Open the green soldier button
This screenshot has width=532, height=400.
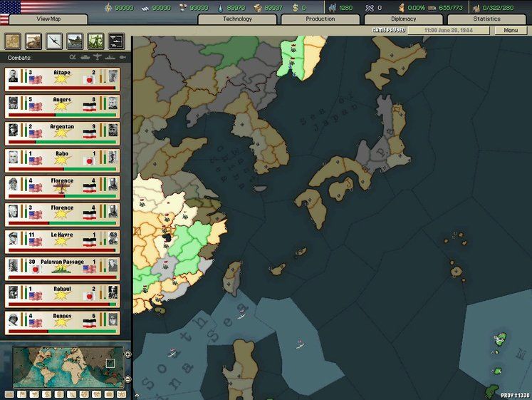(x=95, y=41)
